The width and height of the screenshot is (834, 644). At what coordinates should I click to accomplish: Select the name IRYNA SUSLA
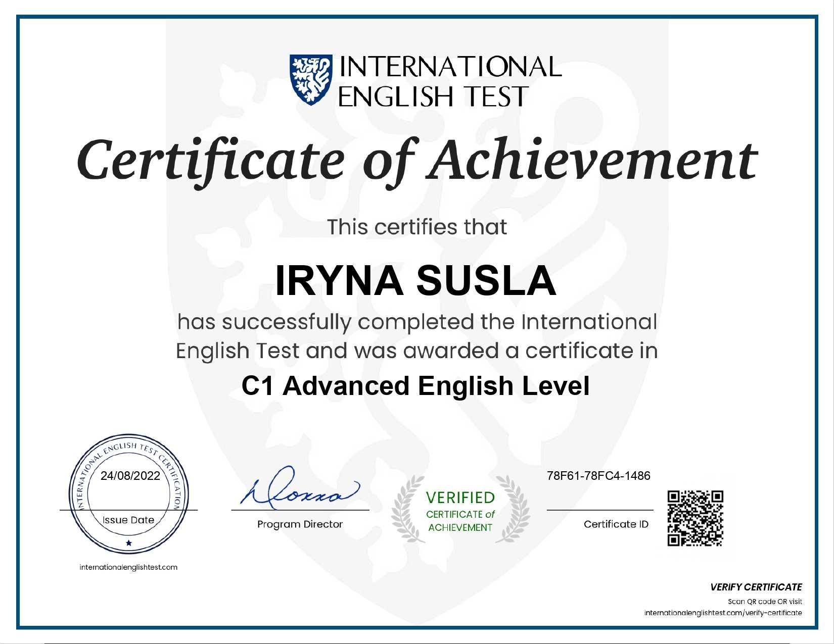415,281
